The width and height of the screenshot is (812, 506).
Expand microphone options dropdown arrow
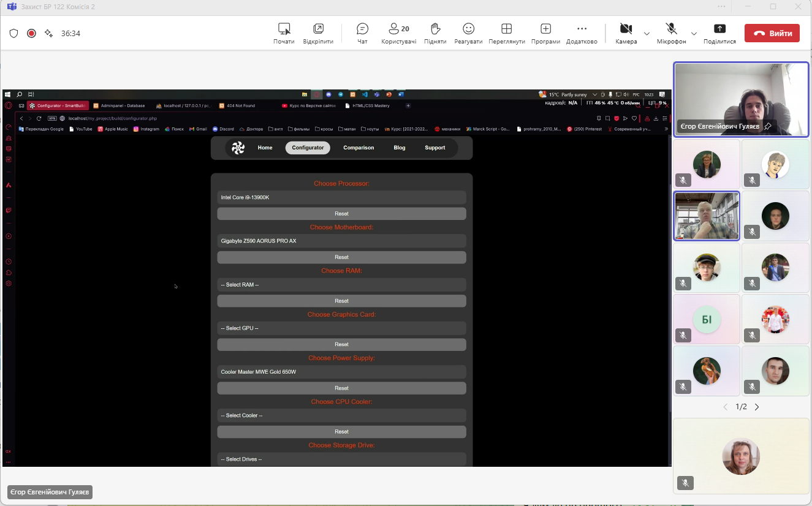(694, 33)
